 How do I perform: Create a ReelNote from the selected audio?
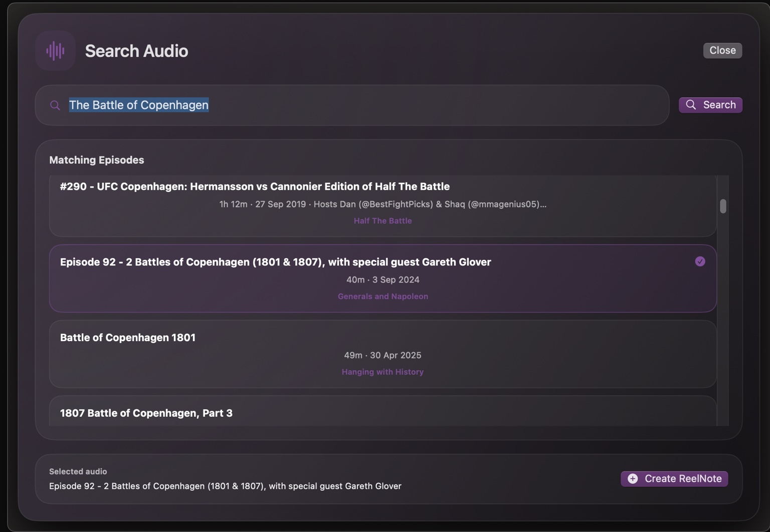pos(674,479)
